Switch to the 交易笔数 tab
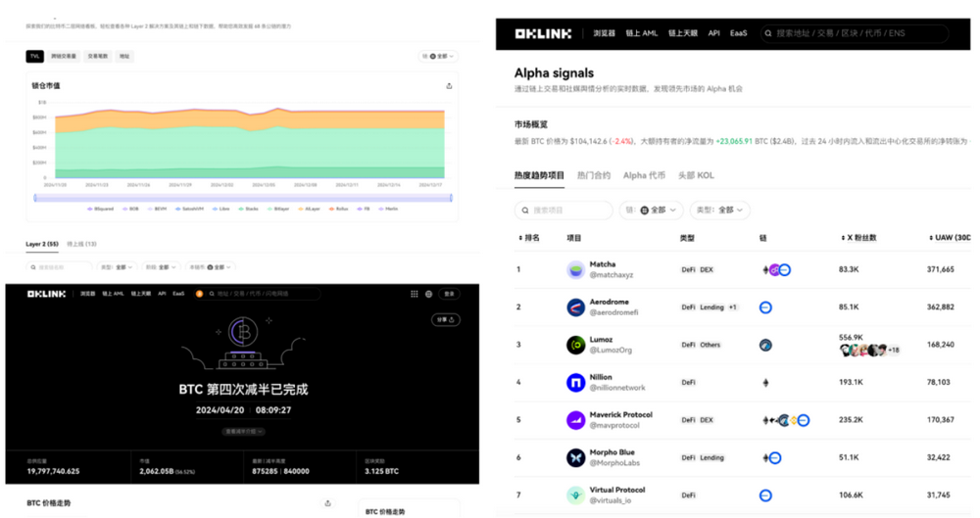Screen dimensions: 980x518 point(97,56)
